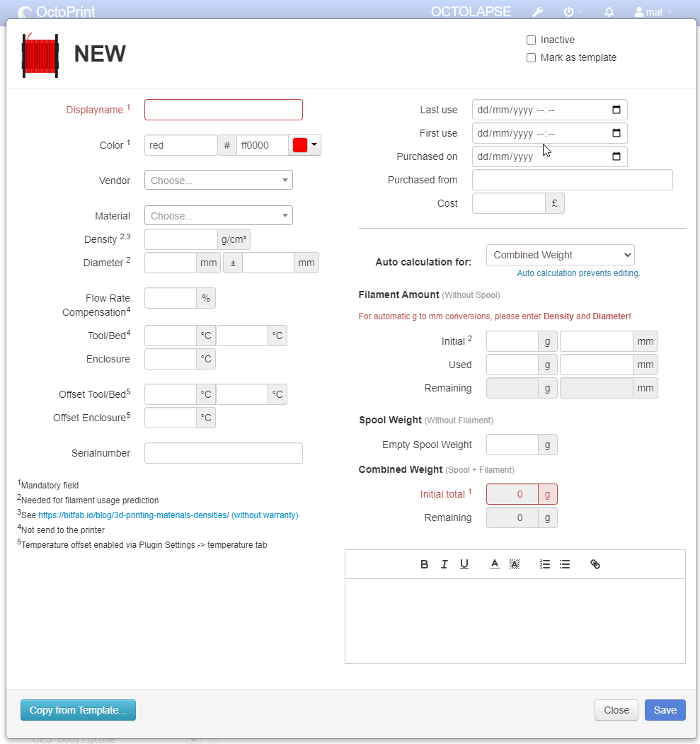
Task: Toggle underline formatting in notes editor
Action: point(464,564)
